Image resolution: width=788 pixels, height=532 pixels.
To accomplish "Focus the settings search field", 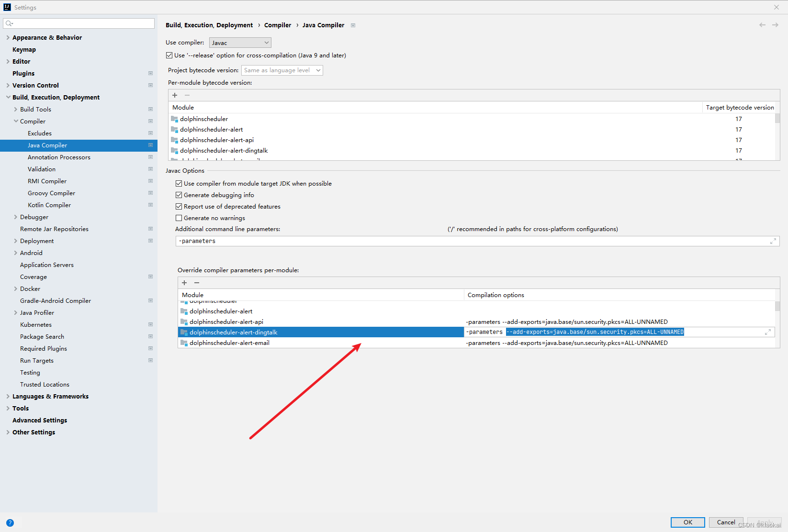I will pos(79,23).
